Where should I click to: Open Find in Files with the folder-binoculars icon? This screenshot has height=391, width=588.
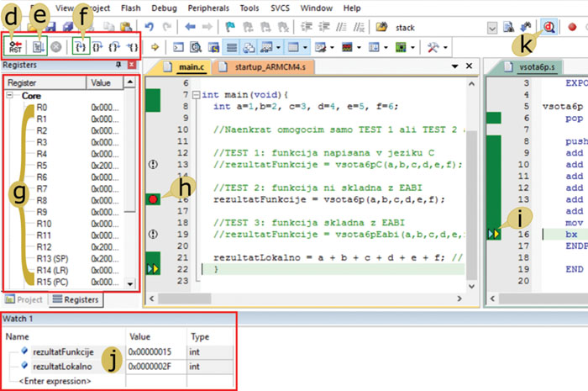(x=381, y=27)
